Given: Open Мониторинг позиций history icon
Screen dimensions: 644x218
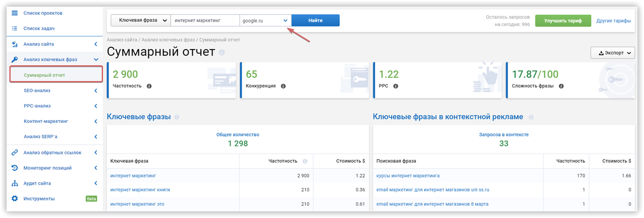Looking at the screenshot, I should click(14, 168).
